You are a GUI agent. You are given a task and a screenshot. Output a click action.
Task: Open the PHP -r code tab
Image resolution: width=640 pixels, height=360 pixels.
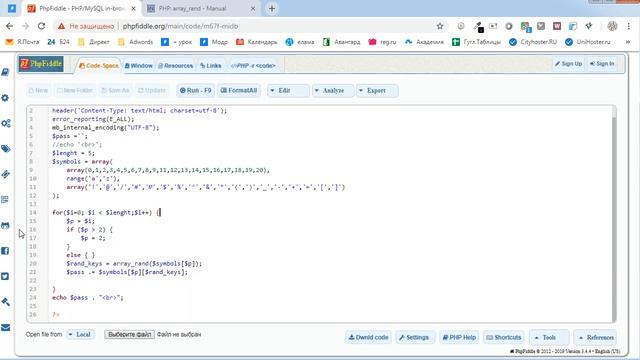coord(253,66)
